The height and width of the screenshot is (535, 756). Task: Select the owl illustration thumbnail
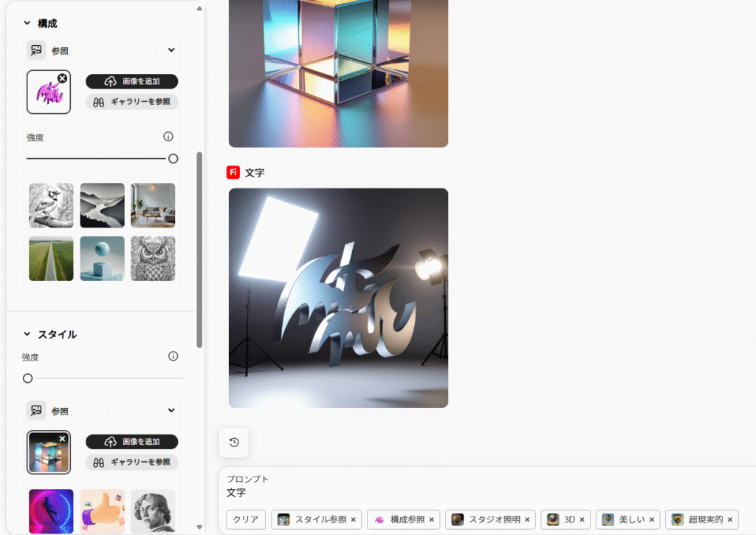[153, 259]
